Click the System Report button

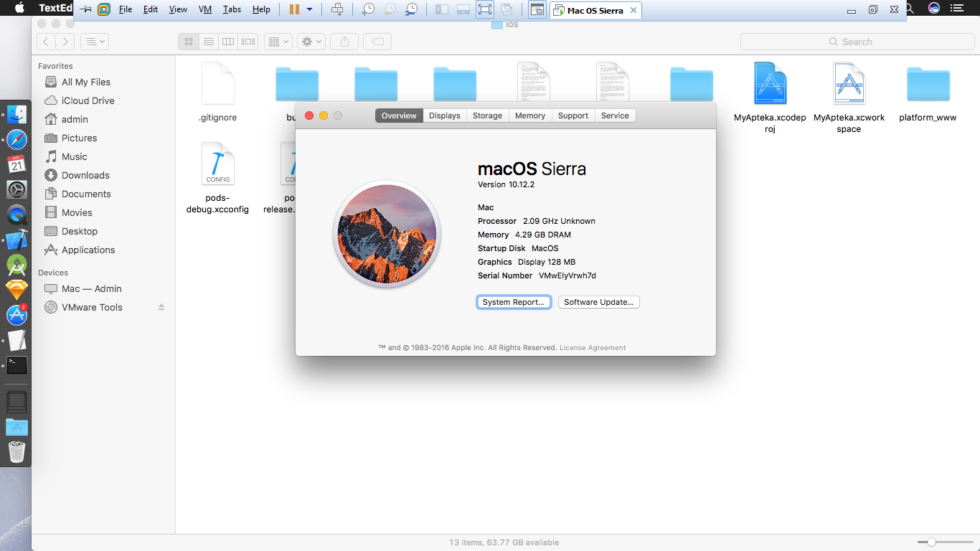(x=514, y=302)
